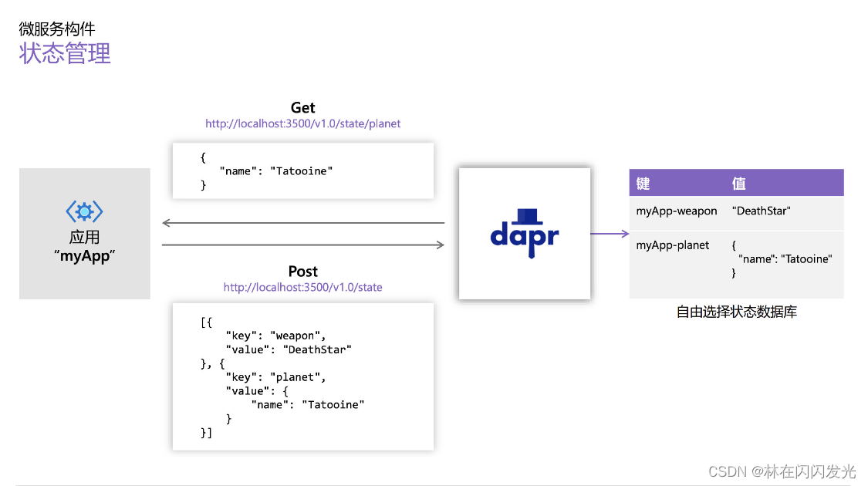Click the Get request JSON code box
Viewport: 868px width, 486px height.
pyautogui.click(x=302, y=170)
